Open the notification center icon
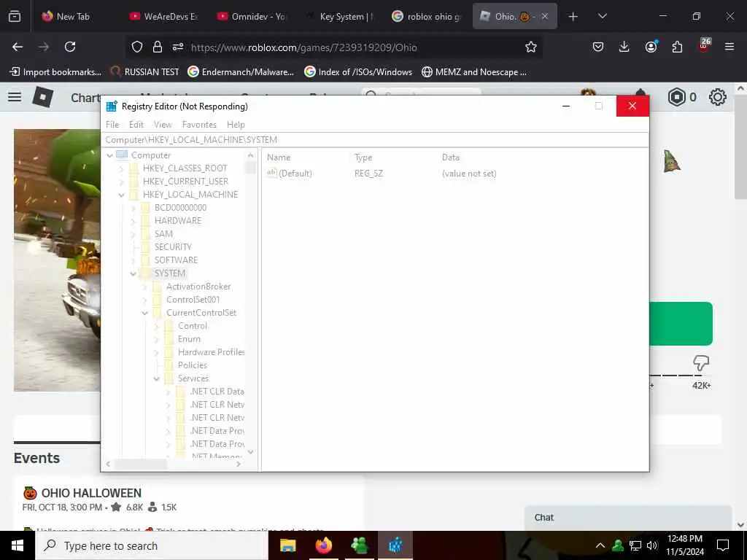Image resolution: width=747 pixels, height=560 pixels. click(723, 545)
